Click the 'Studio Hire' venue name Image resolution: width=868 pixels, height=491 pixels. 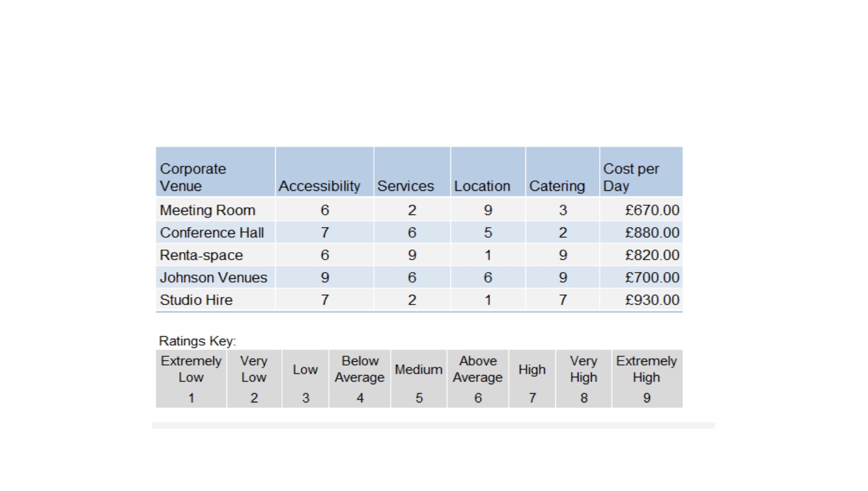(x=196, y=300)
